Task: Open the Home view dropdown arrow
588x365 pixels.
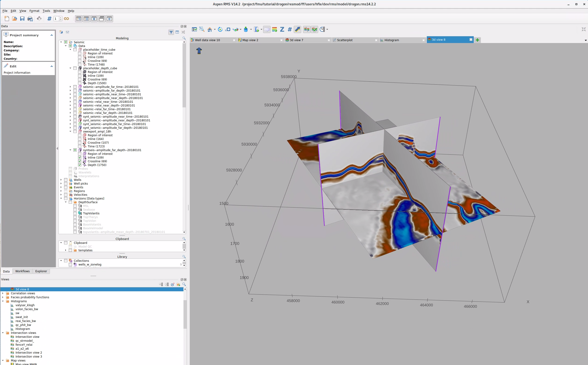Action: 215,30
